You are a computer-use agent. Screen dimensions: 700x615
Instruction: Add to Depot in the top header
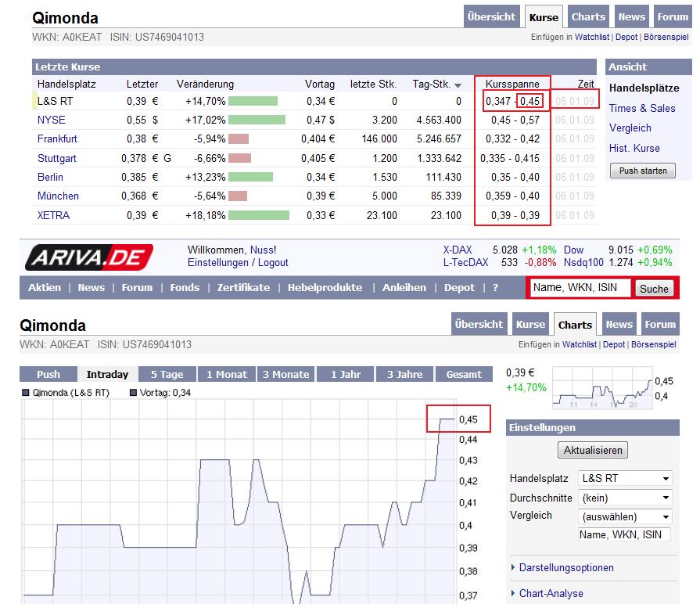pyautogui.click(x=626, y=37)
